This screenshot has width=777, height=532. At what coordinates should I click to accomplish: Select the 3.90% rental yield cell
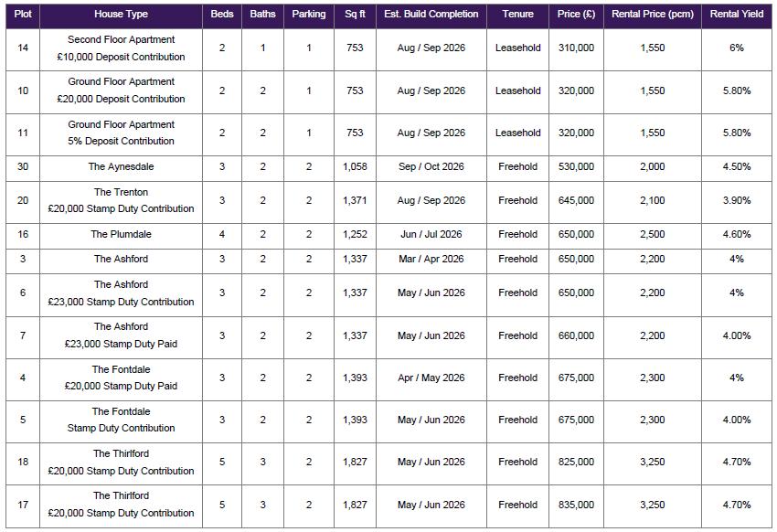pos(737,200)
